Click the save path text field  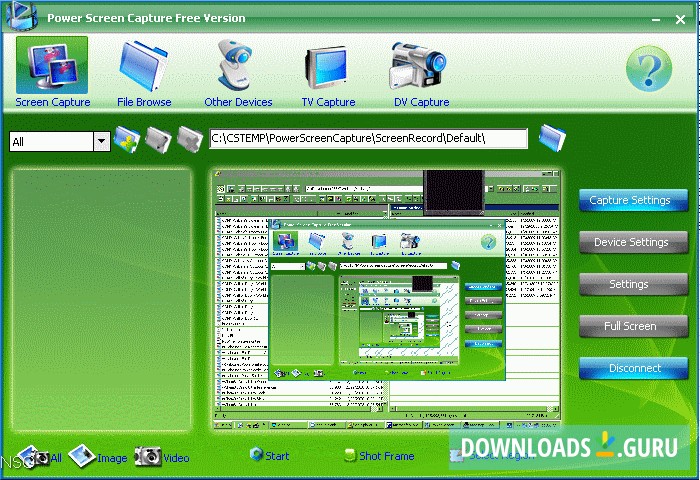tap(368, 138)
